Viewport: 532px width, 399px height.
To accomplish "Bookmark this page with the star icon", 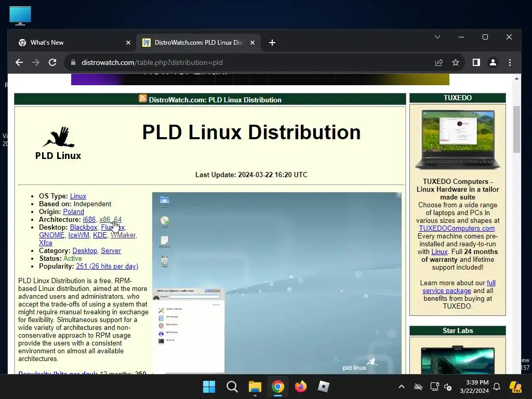I will click(x=456, y=62).
